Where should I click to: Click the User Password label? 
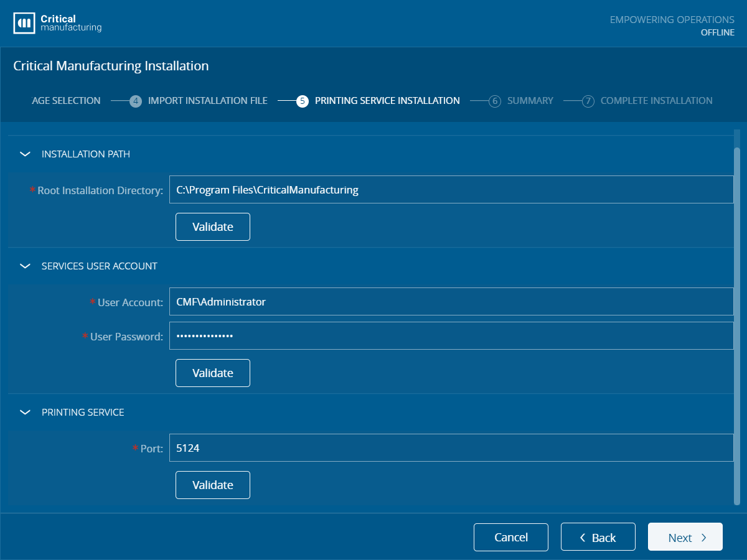coord(126,337)
